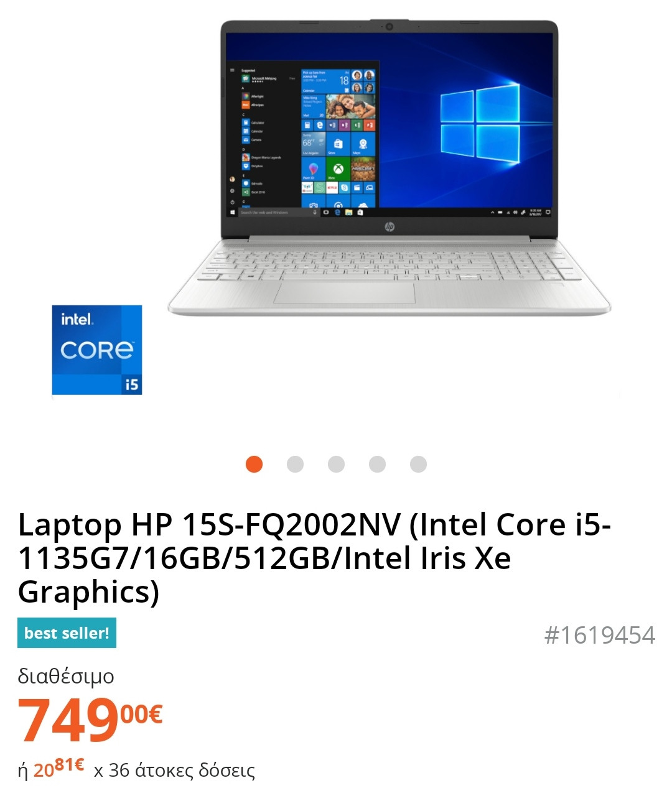
Task: Open the Laptop HP 15S-FQ2002NV title
Action: coord(314,558)
